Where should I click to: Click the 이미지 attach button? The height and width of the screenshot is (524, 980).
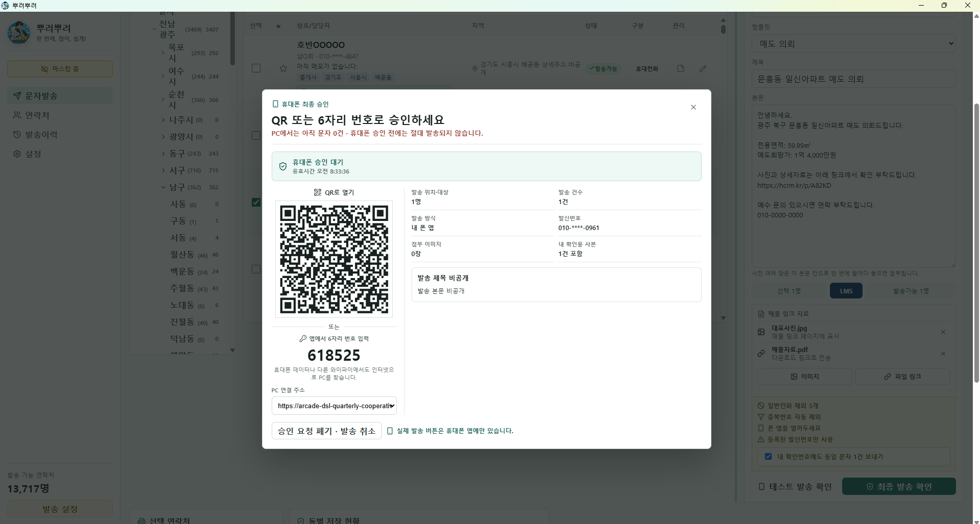tap(804, 377)
